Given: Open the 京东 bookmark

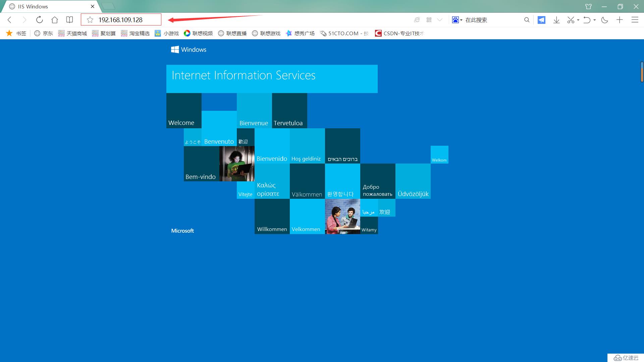Looking at the screenshot, I should 44,33.
